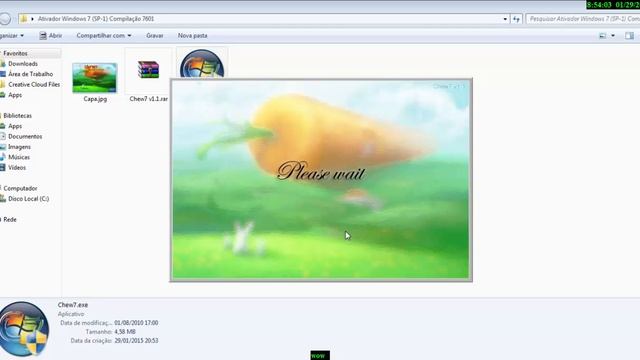Click the Chew7.exe name in details pane
The image size is (640, 360).
[x=73, y=305]
